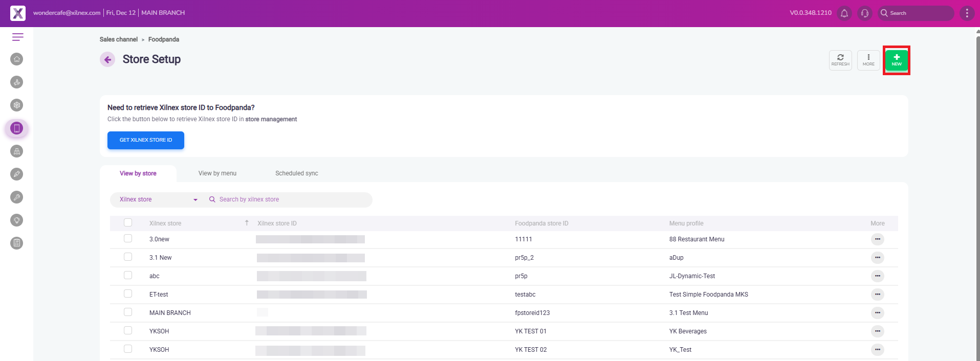This screenshot has width=980, height=361.
Task: Sort by the Xilnex store column arrow
Action: click(x=247, y=223)
